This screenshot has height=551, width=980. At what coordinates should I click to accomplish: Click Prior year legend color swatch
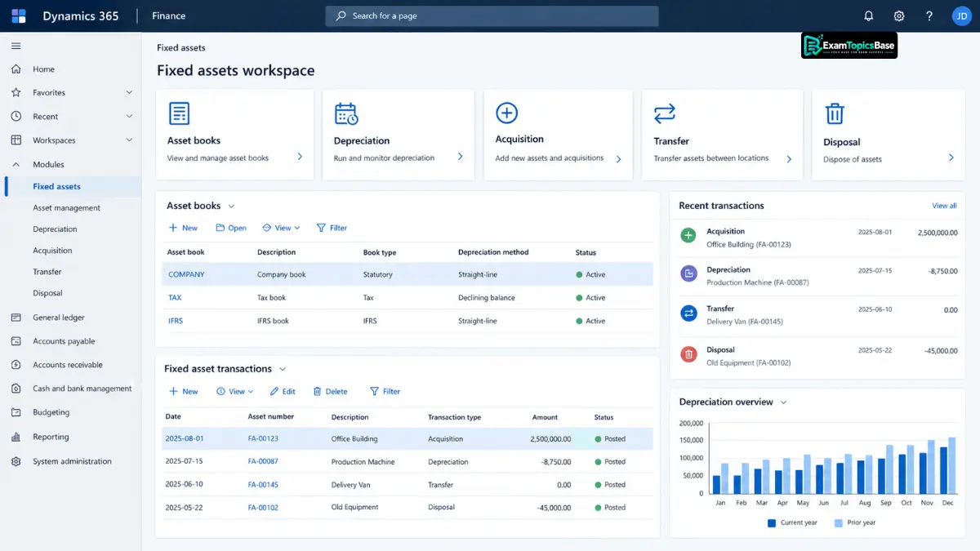(838, 522)
